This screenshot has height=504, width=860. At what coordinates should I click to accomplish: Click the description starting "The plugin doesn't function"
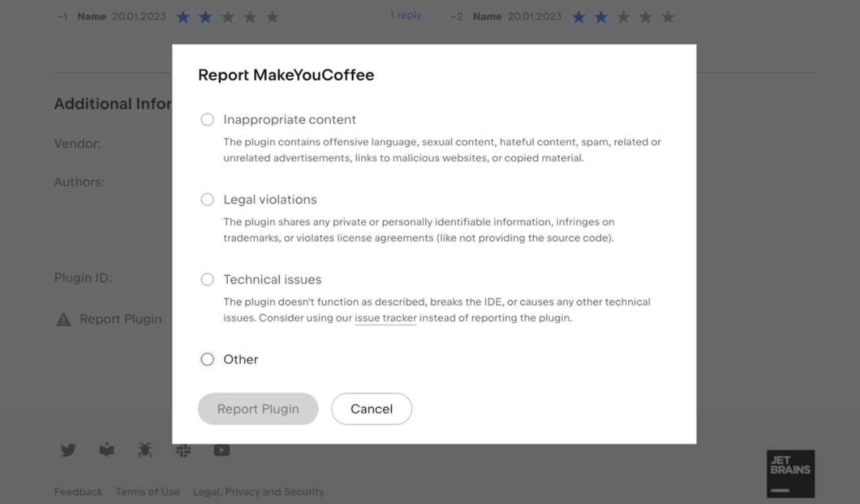(x=437, y=310)
